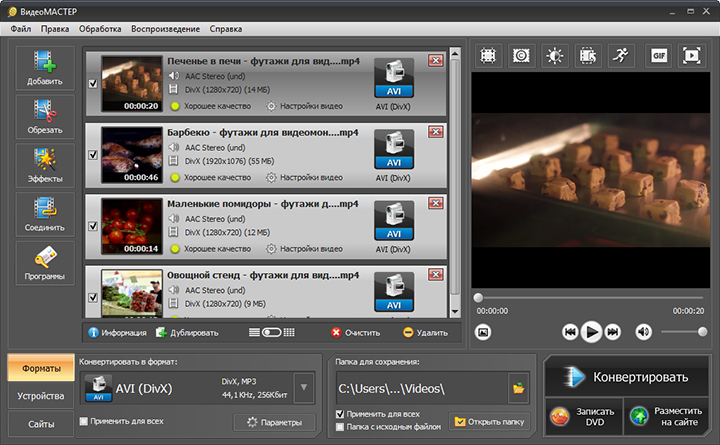
Task: Open the Справка menu
Action: click(x=225, y=29)
